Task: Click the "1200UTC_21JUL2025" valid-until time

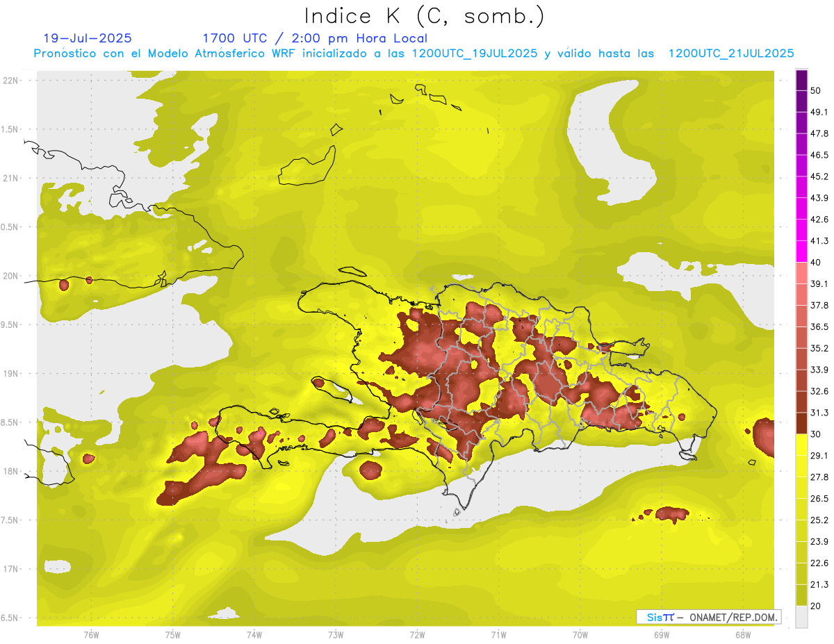Action: click(731, 53)
